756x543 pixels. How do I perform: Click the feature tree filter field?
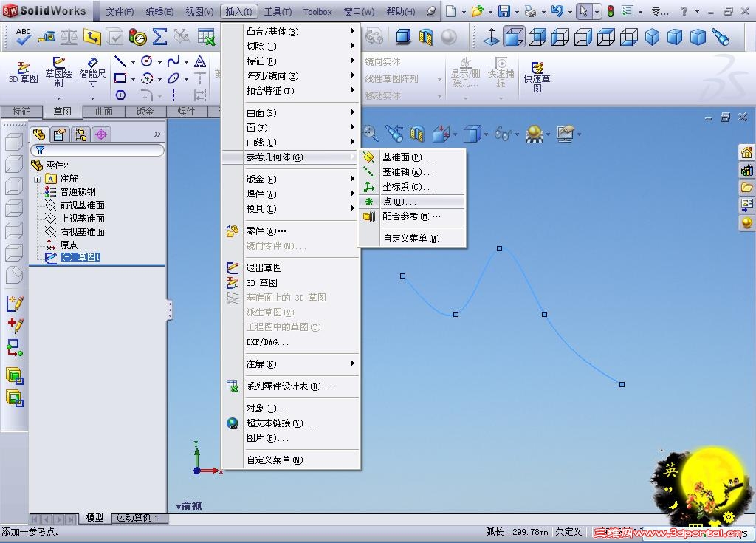(x=97, y=150)
